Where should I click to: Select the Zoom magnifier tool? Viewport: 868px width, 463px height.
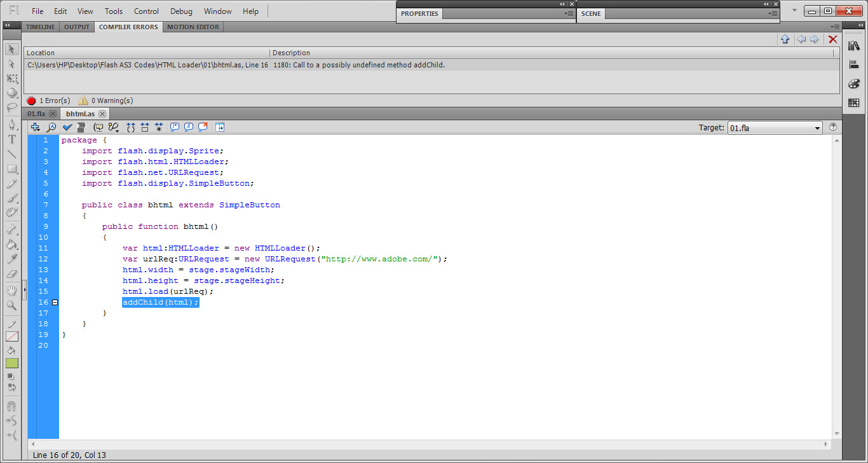pyautogui.click(x=11, y=305)
